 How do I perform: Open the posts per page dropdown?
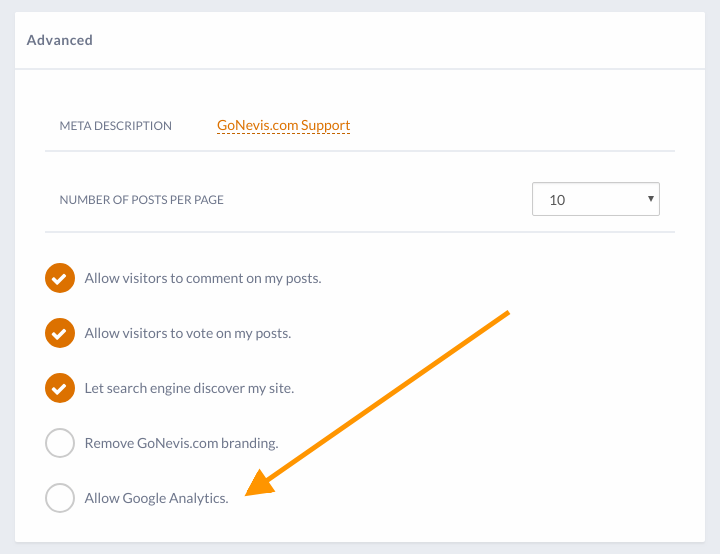click(x=595, y=199)
